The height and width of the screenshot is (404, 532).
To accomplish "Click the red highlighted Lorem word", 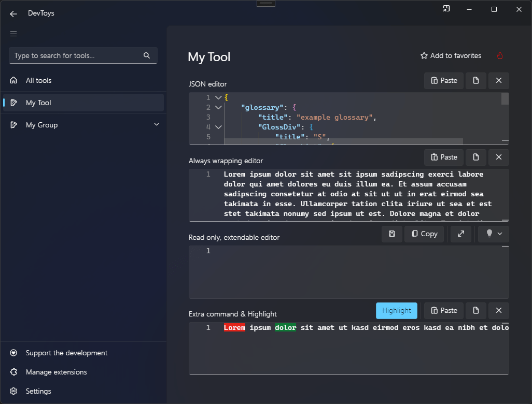I will pyautogui.click(x=234, y=327).
